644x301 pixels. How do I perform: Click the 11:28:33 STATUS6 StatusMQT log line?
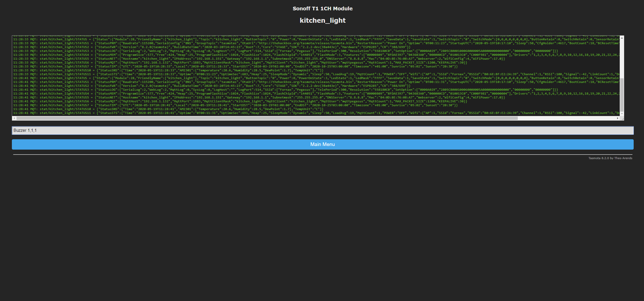tap(240, 63)
